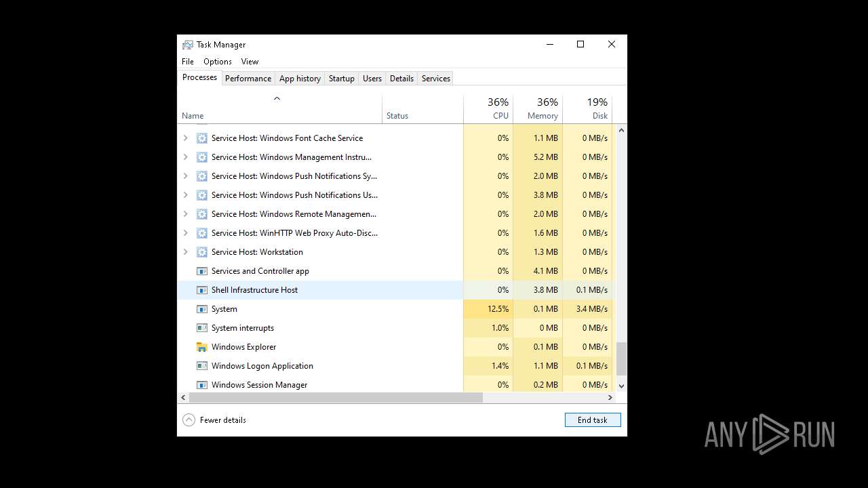868x488 pixels.
Task: Open the File menu
Action: (x=188, y=62)
